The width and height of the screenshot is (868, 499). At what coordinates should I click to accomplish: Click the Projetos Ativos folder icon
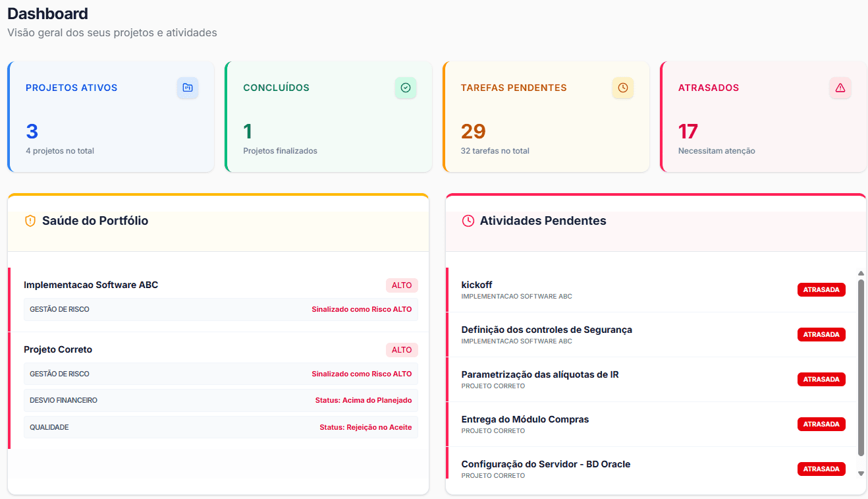coord(188,88)
